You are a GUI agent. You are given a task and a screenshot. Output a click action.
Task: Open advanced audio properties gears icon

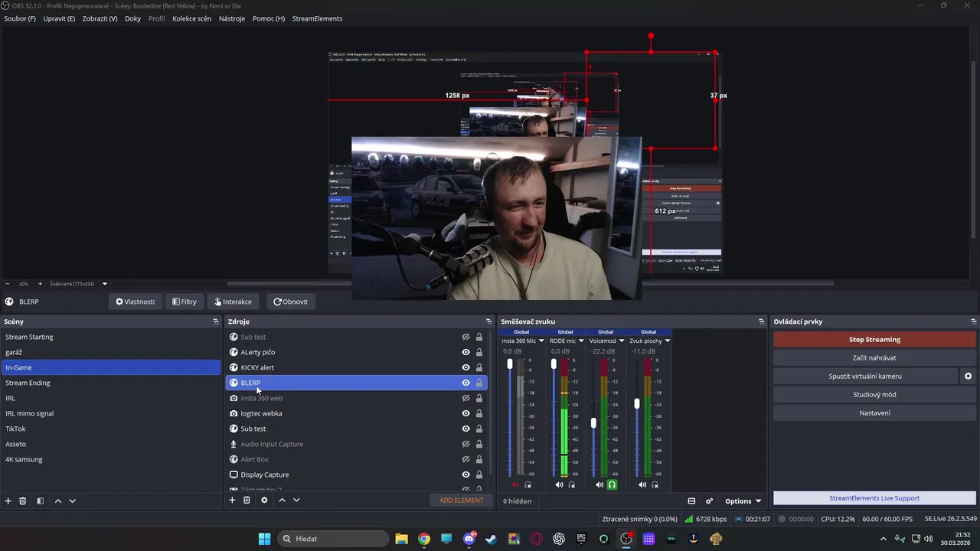click(710, 501)
